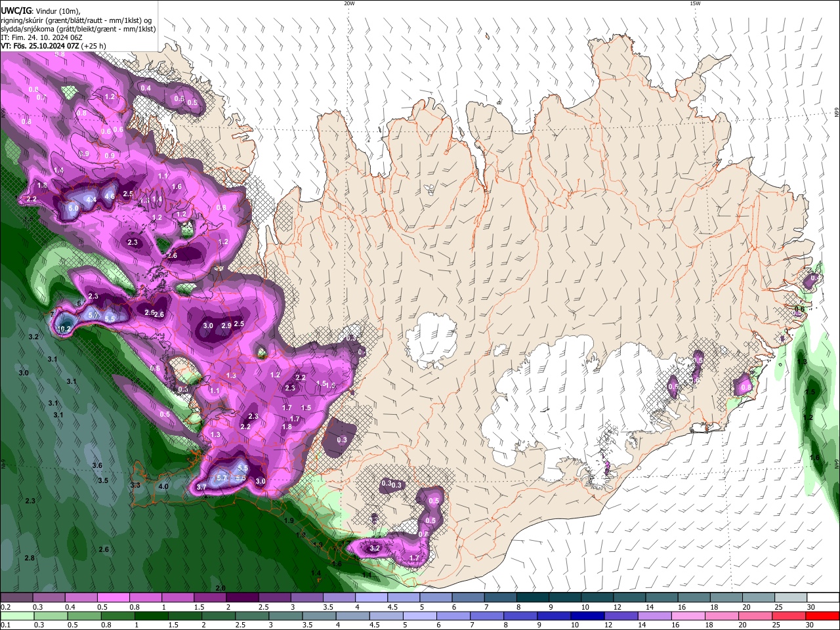Image resolution: width=840 pixels, height=630 pixels.
Task: Click the 10.2 precipitation value on the map
Action: pos(64,329)
